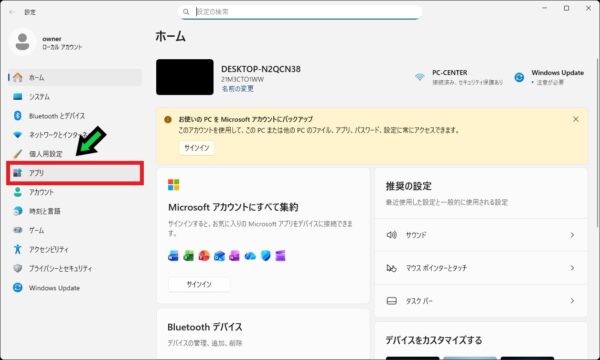Click the タスク バー icon
This screenshot has width=600, height=360.
click(391, 301)
